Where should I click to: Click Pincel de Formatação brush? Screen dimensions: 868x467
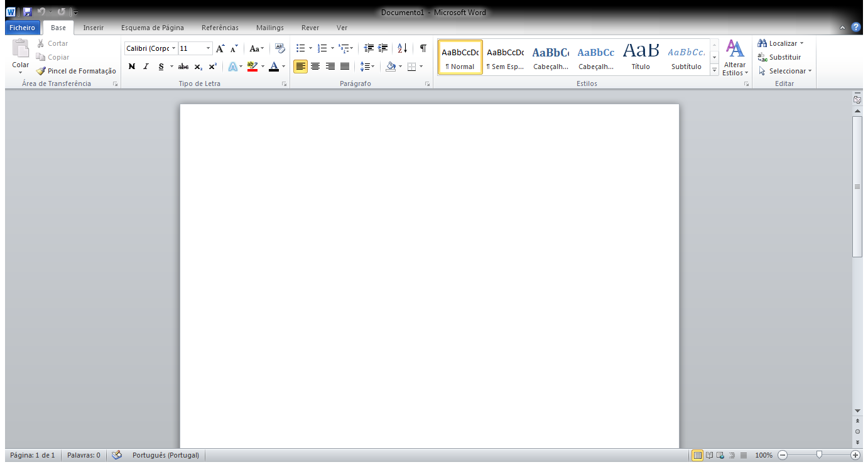coord(76,71)
